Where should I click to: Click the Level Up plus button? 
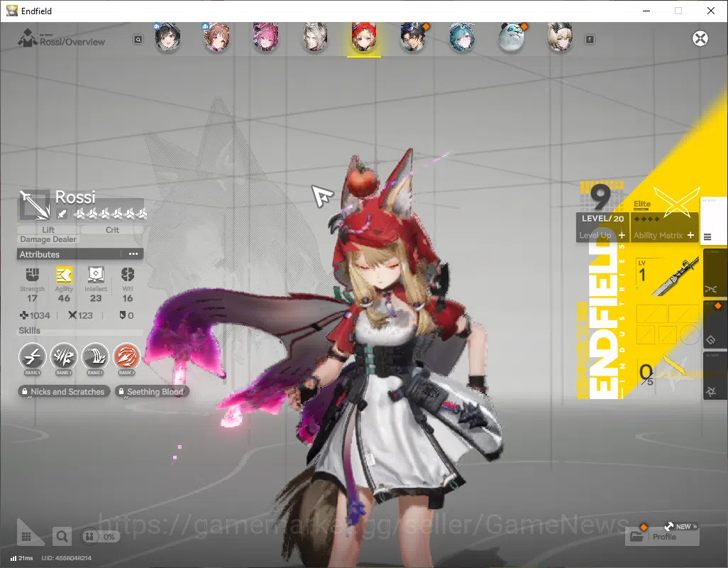[622, 236]
